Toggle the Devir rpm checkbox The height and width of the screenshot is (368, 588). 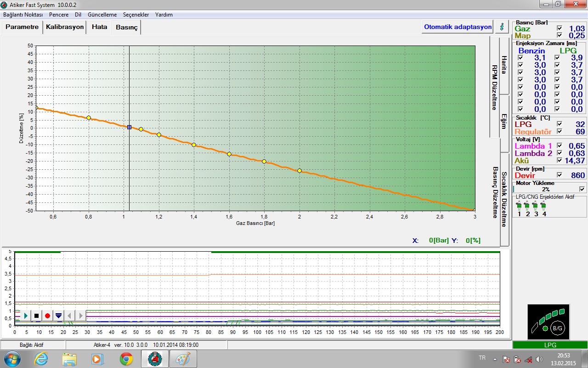[x=559, y=175]
